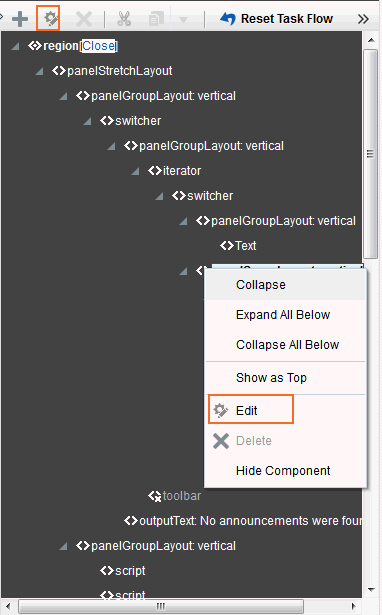Choose Expand All Below menu item
This screenshot has width=382, height=615.
(283, 315)
